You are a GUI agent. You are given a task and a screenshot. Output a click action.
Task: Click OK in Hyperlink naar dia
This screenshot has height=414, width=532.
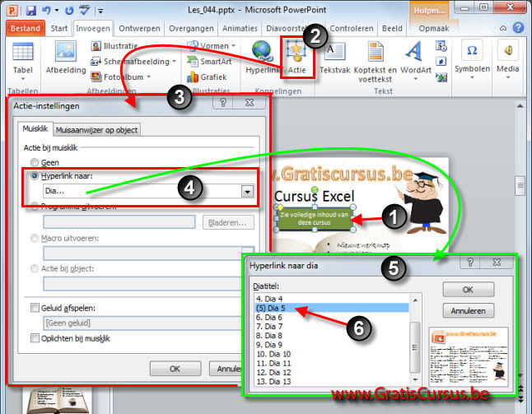(x=468, y=290)
